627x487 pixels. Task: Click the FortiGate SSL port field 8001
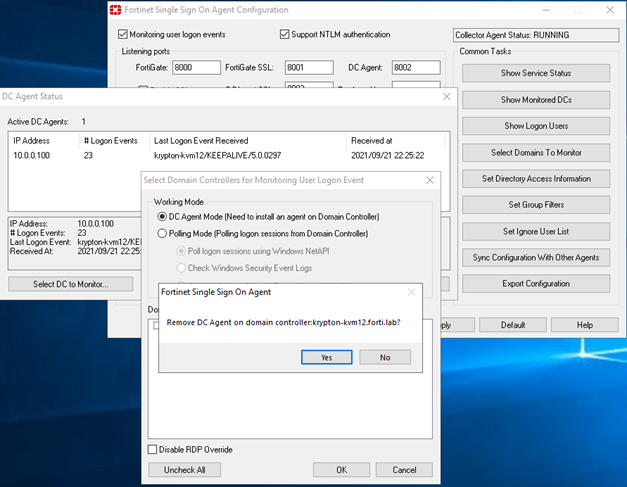click(x=309, y=68)
